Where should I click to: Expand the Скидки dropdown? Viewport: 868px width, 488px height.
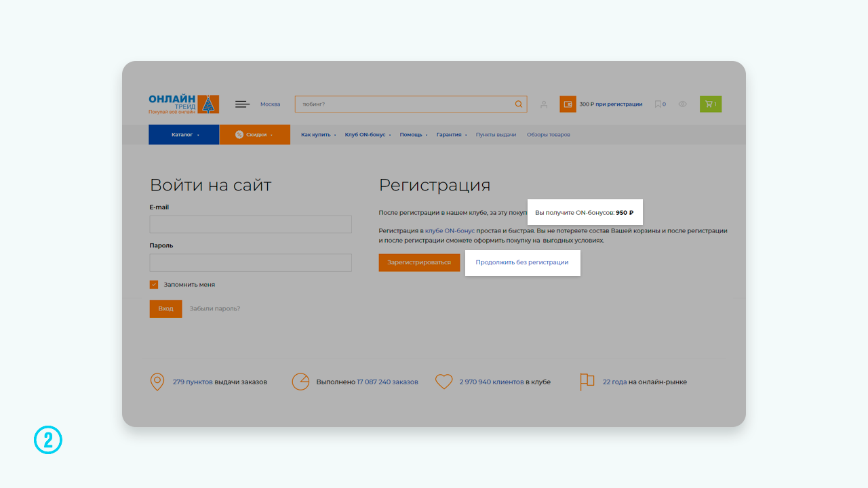(x=254, y=134)
